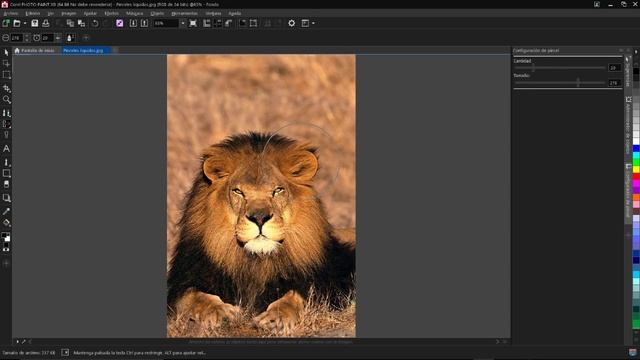Click the Print icon in the toolbar
Image resolution: width=640 pixels, height=360 pixels.
(46, 23)
